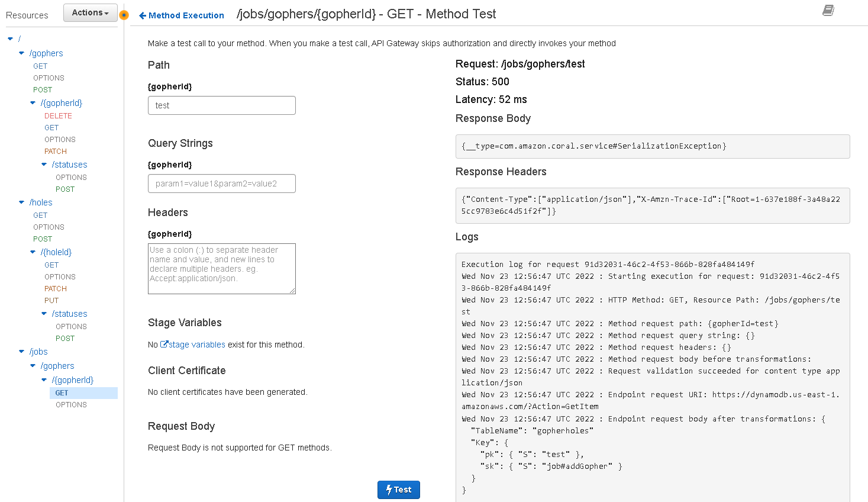Select PATCH method under /{holeId}
Screen dimensions: 868x502
pos(56,289)
